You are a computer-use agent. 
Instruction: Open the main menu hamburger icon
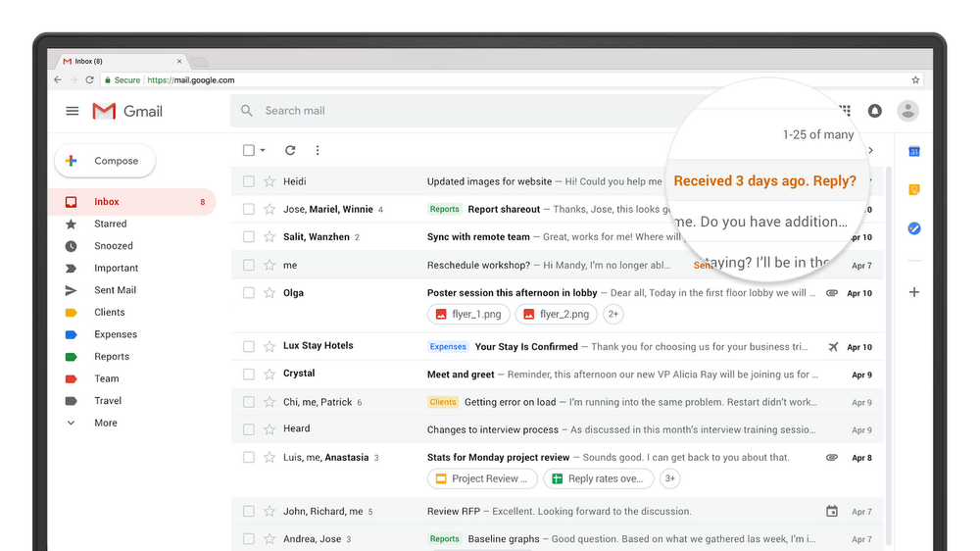click(x=72, y=111)
